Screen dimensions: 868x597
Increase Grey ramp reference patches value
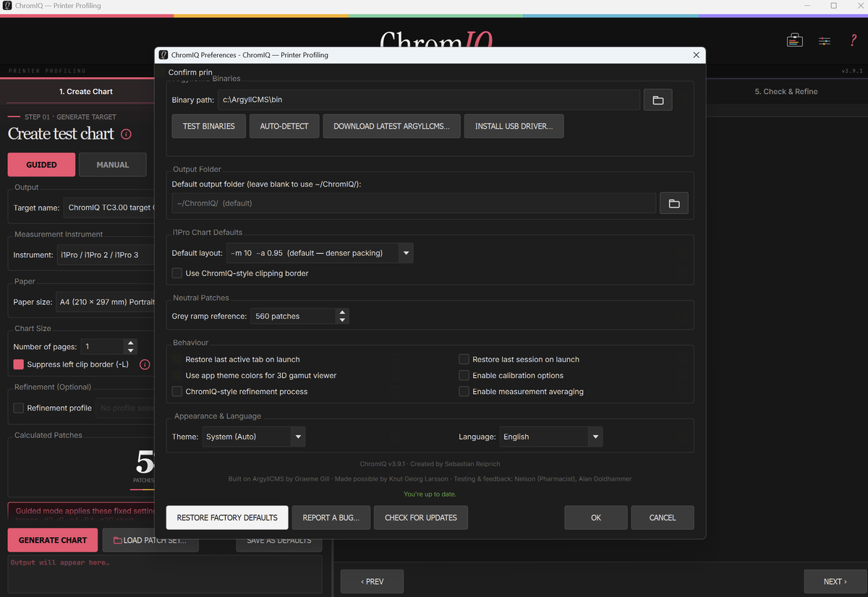click(342, 312)
